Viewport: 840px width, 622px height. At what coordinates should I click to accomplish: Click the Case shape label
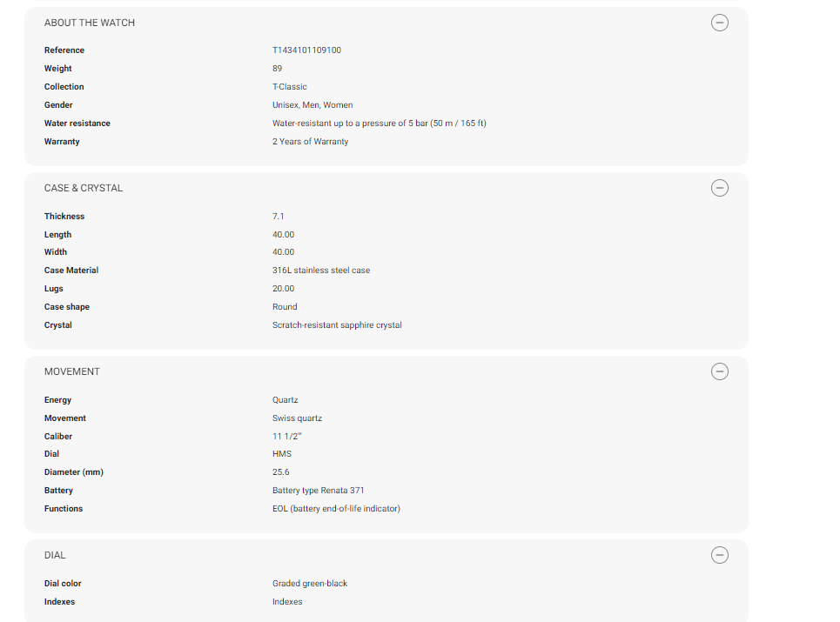[x=67, y=307]
